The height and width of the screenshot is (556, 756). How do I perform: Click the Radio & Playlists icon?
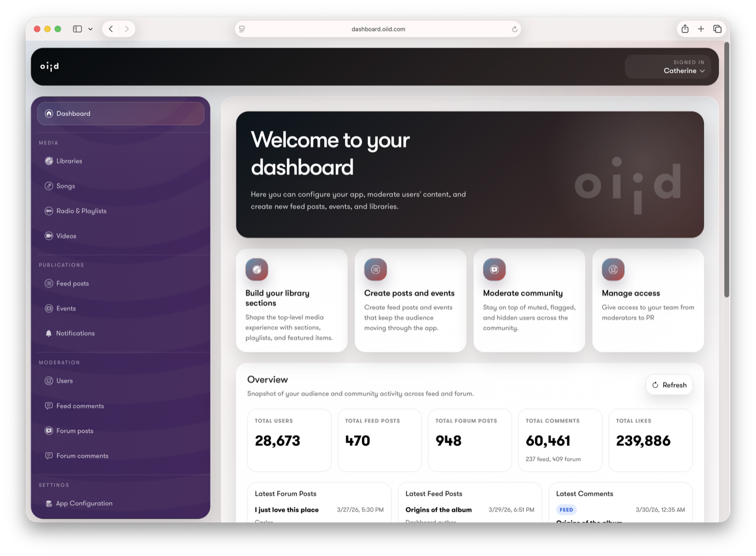pyautogui.click(x=48, y=211)
